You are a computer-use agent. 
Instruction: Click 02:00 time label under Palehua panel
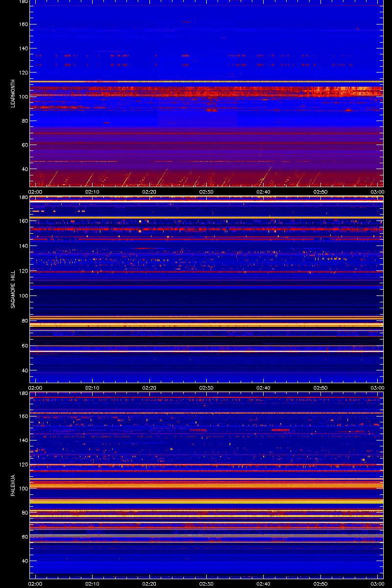coord(36,584)
